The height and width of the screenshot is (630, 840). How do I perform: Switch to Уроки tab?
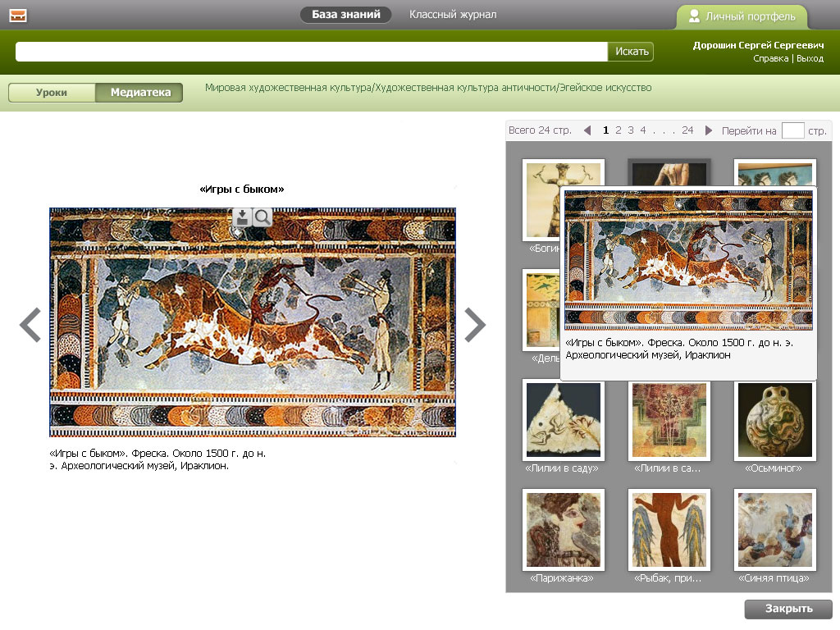coord(52,92)
